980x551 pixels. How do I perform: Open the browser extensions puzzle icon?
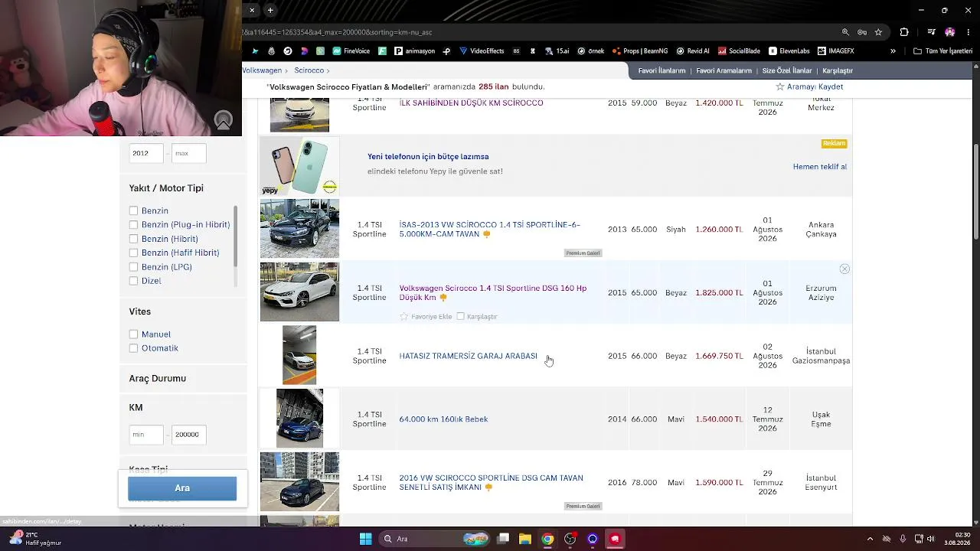[x=904, y=32]
